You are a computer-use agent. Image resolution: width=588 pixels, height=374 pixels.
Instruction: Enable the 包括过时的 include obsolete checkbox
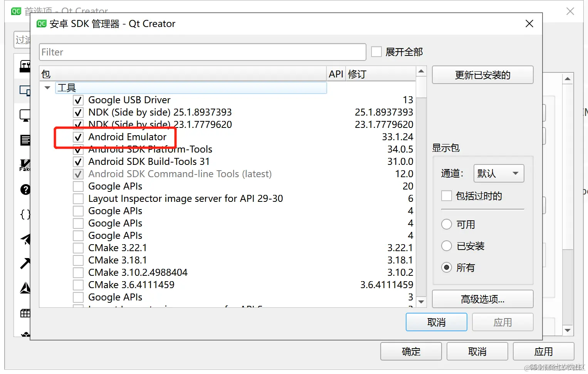tap(447, 196)
